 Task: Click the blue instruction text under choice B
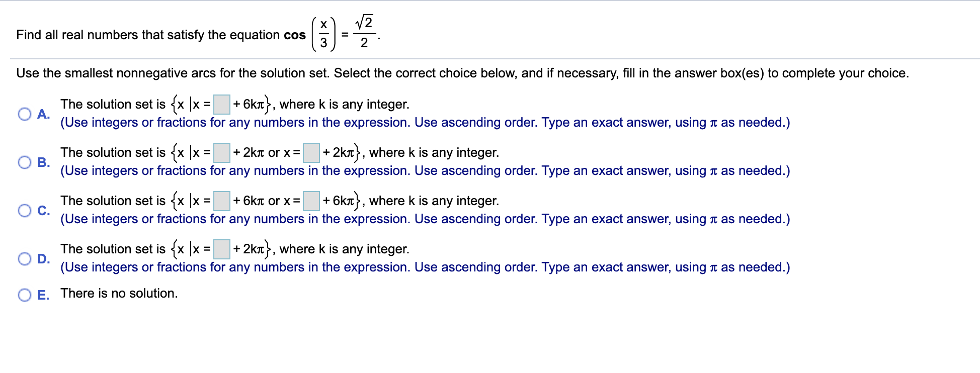coord(424,170)
